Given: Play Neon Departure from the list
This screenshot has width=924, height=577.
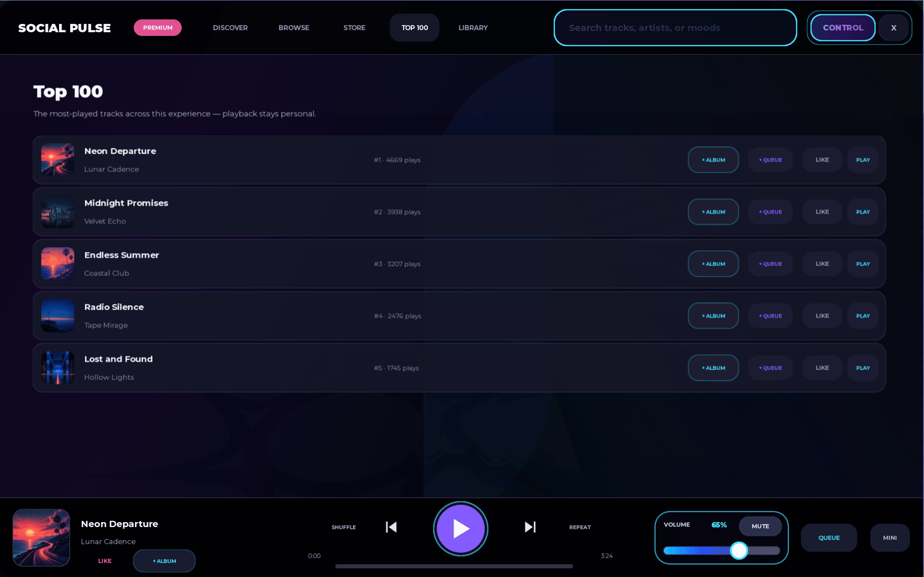Looking at the screenshot, I should pyautogui.click(x=862, y=160).
